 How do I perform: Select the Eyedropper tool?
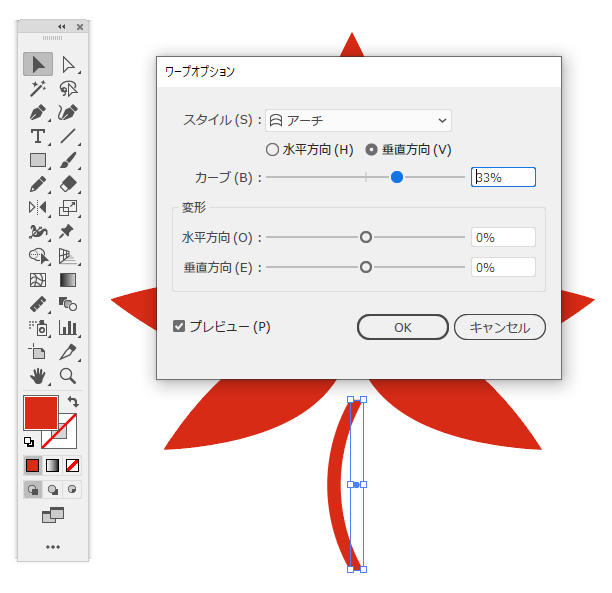[68, 352]
